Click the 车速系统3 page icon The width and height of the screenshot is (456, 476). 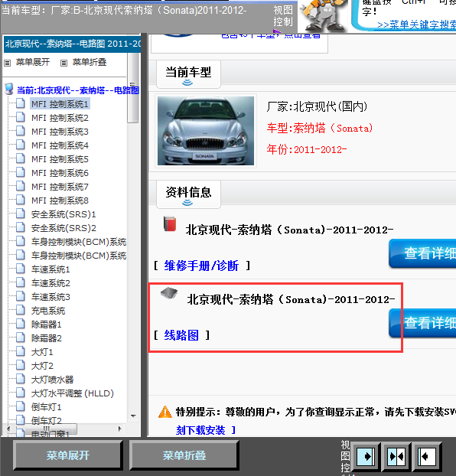[21, 297]
